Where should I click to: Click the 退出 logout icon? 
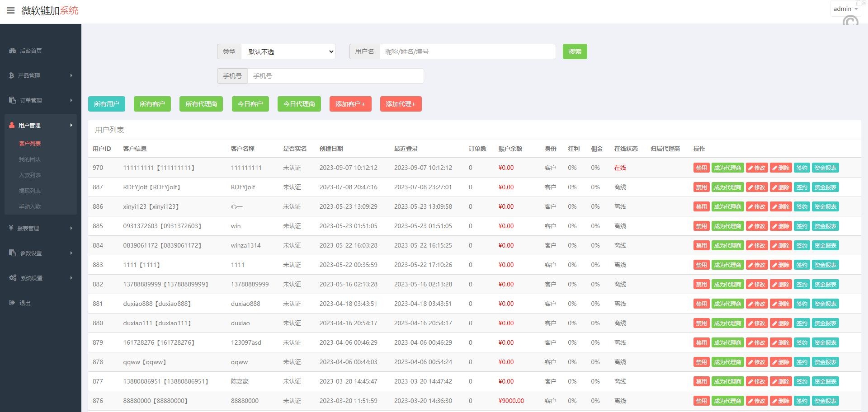tap(12, 303)
